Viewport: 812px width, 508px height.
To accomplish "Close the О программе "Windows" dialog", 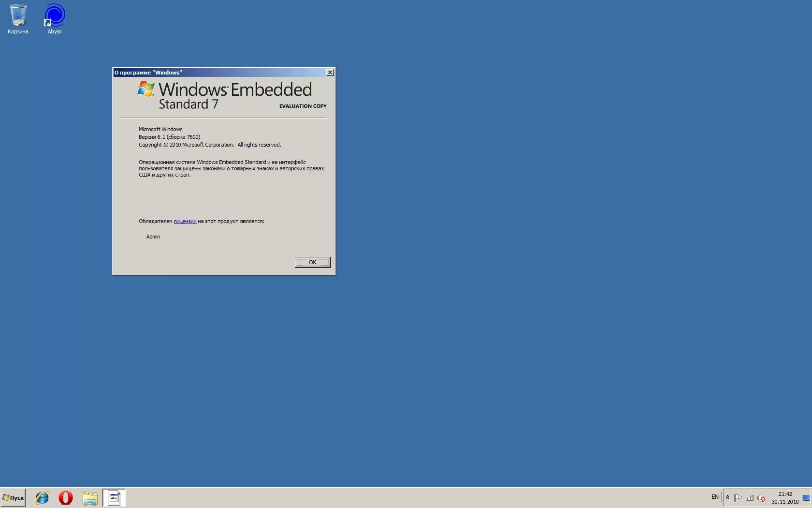I will [330, 73].
